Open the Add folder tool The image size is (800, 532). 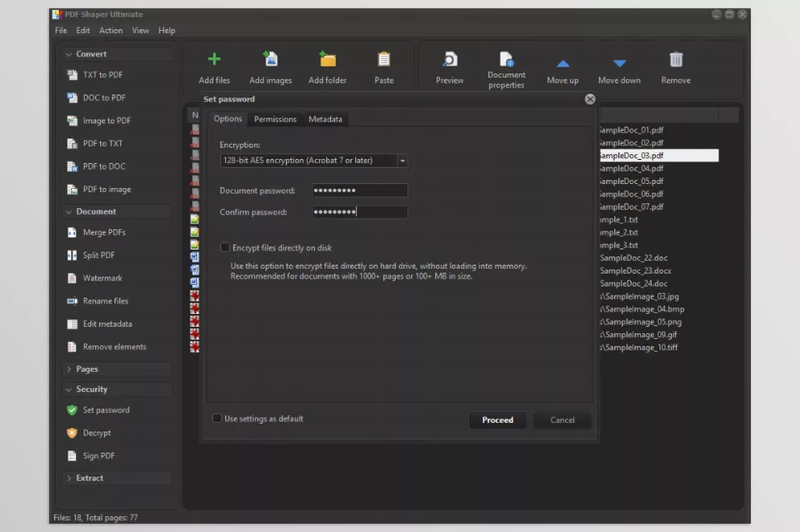(327, 67)
